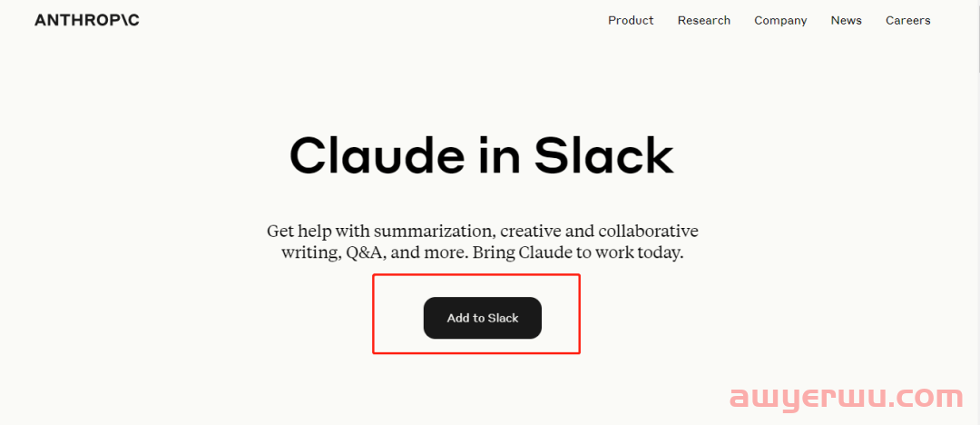Select News in the top navigation
Image resolution: width=980 pixels, height=425 pixels.
(x=847, y=21)
